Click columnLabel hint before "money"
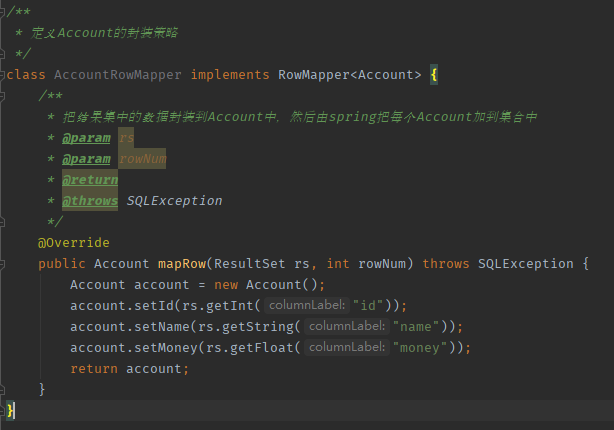 pyautogui.click(x=347, y=347)
